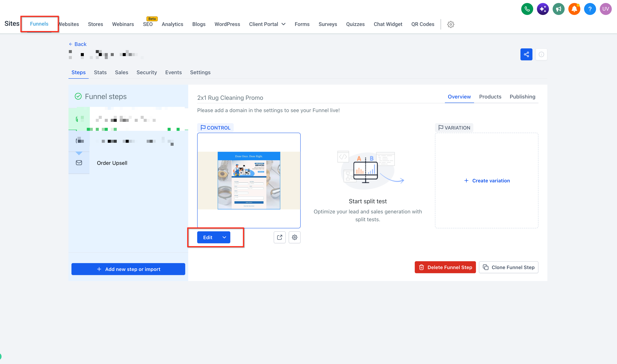Open the Stores section

tap(96, 24)
